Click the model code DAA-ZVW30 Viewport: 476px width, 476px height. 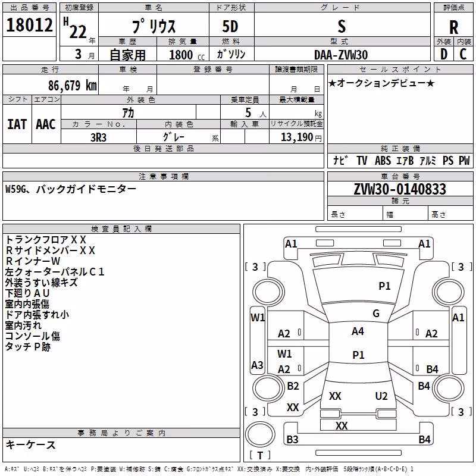point(341,55)
